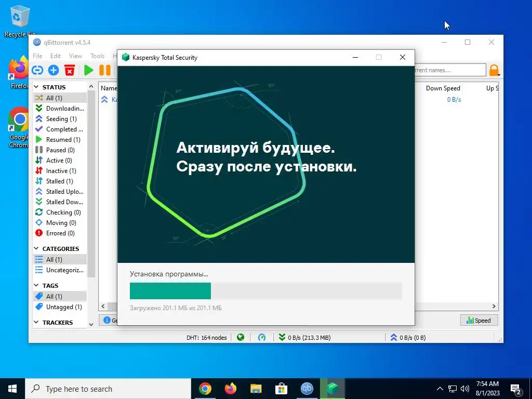The height and width of the screenshot is (399, 532).
Task: Click the orange Pause toolbar icon
Action: [105, 70]
